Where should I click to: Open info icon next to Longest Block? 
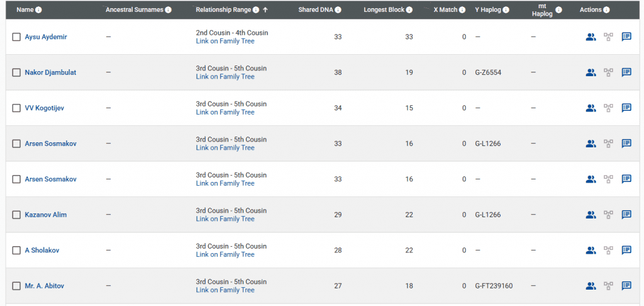[409, 10]
